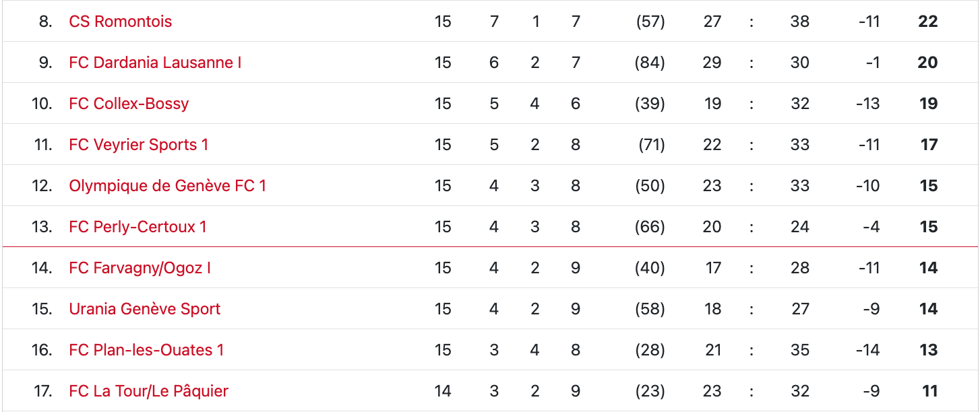The width and height of the screenshot is (980, 412).
Task: Open the CS Romontois team link
Action: point(120,22)
